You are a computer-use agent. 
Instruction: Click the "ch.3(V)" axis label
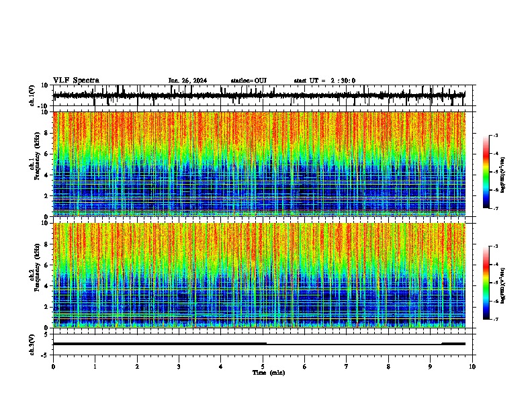32,345
